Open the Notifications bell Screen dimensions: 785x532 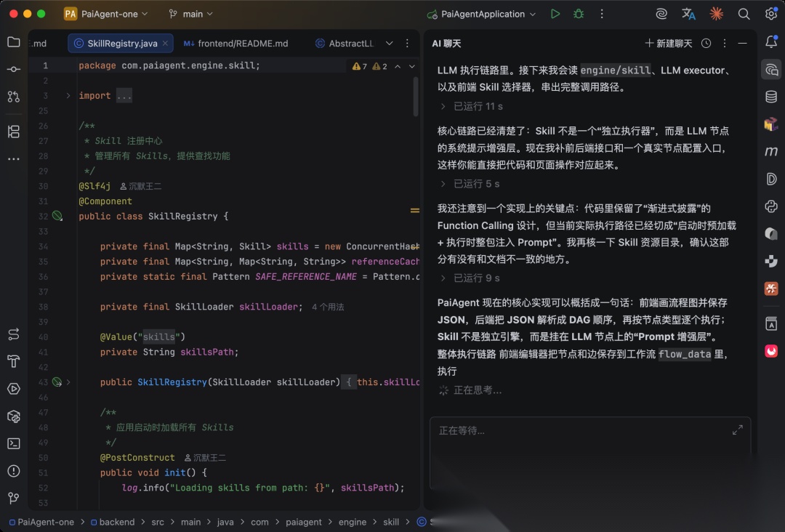click(771, 42)
